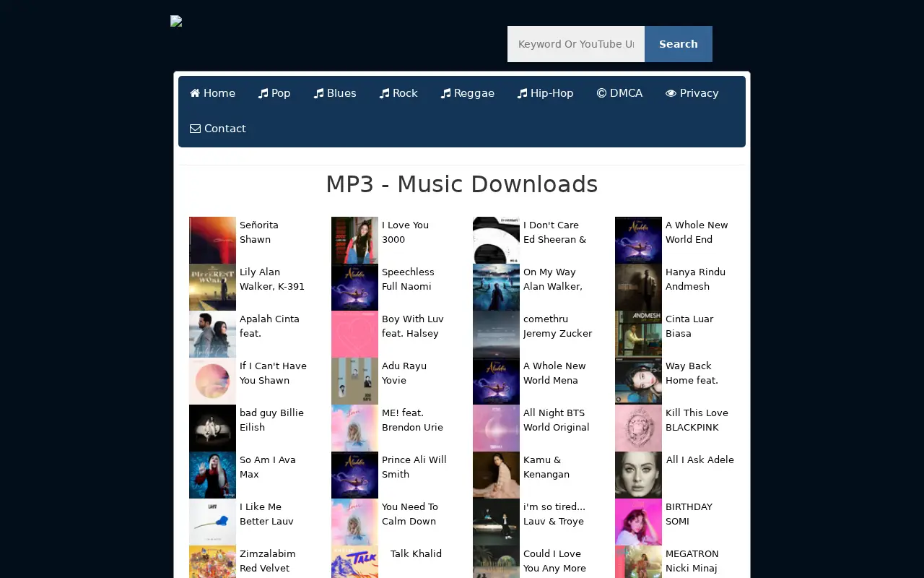924x578 pixels.
Task: Go to the Hip-Hop genre
Action: pos(546,93)
